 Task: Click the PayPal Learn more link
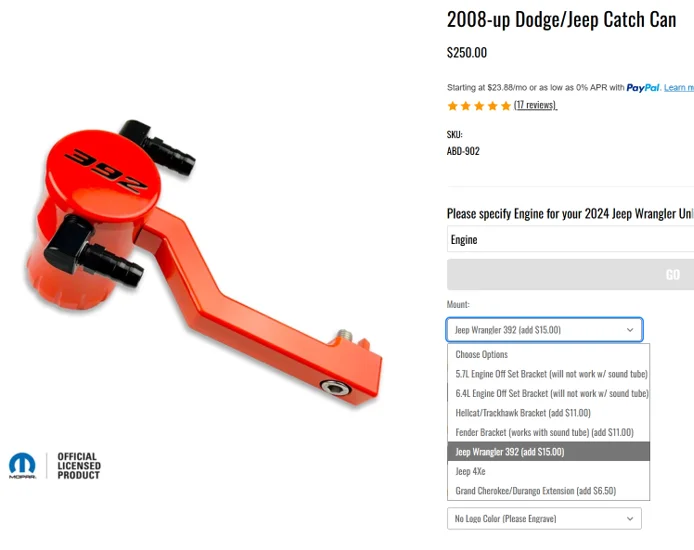coord(679,88)
